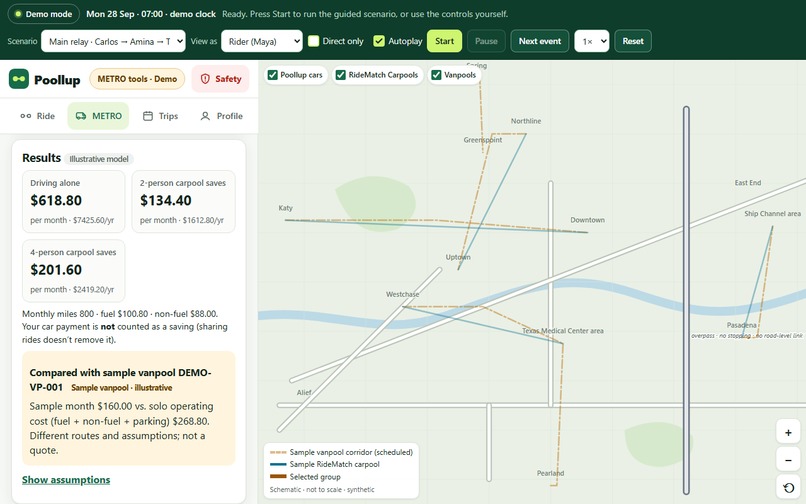Advance with Next event button

pyautogui.click(x=540, y=41)
